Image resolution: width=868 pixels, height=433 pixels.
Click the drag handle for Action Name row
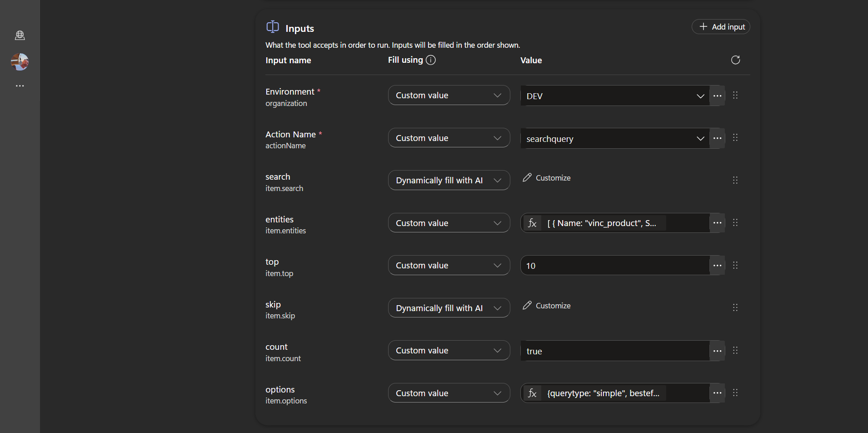pos(735,137)
